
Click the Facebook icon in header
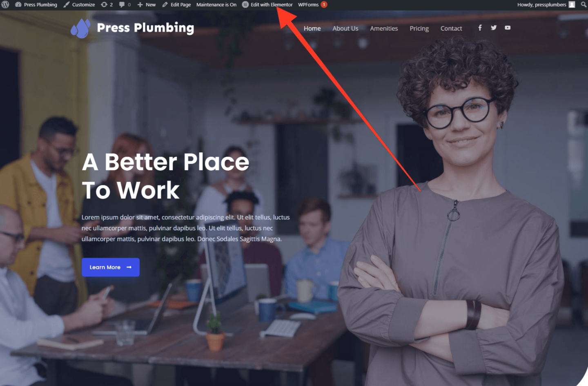pyautogui.click(x=480, y=28)
